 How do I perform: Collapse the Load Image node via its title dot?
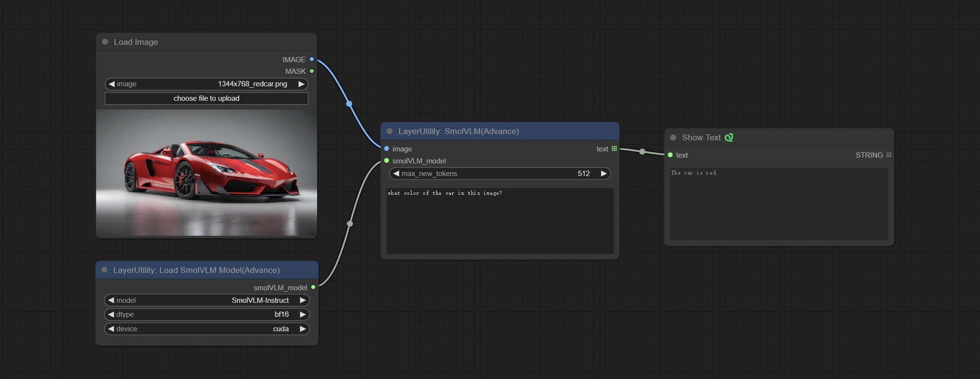click(105, 42)
